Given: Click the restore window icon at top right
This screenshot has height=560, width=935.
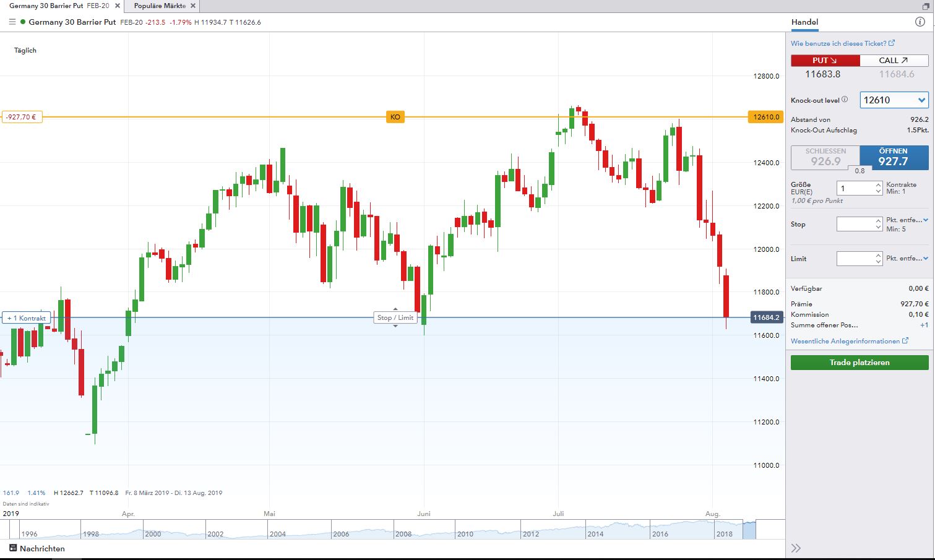Looking at the screenshot, I should click(926, 6).
